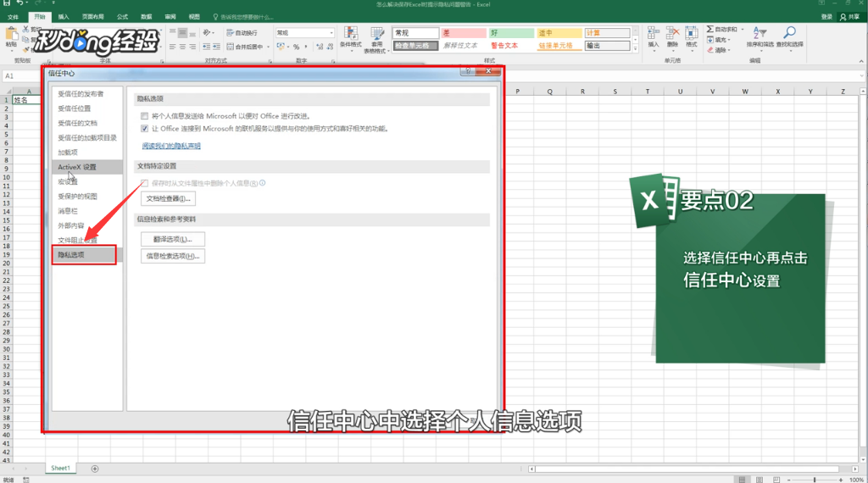The width and height of the screenshot is (868, 483).
Task: Click the increase indent icon
Action: pos(216,47)
